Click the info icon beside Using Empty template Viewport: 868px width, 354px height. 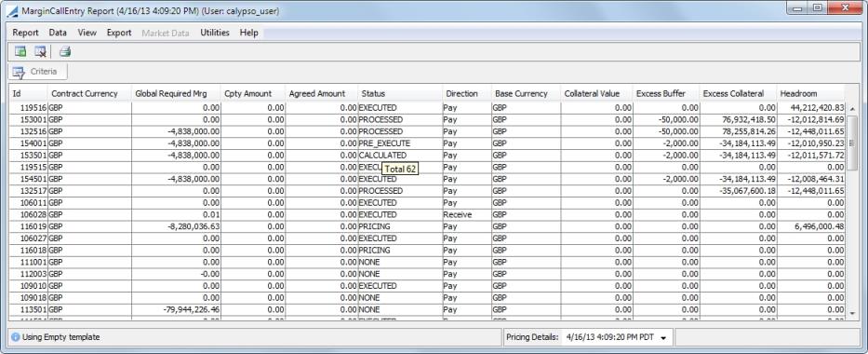point(16,337)
